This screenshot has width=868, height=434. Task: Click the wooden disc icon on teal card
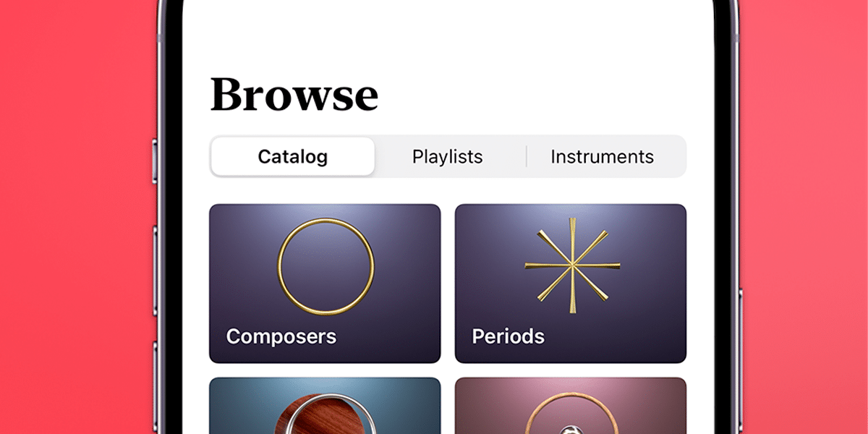coord(325,414)
